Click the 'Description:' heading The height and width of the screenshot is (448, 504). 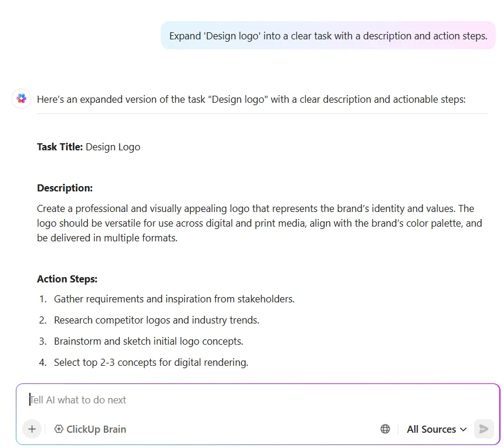point(65,188)
